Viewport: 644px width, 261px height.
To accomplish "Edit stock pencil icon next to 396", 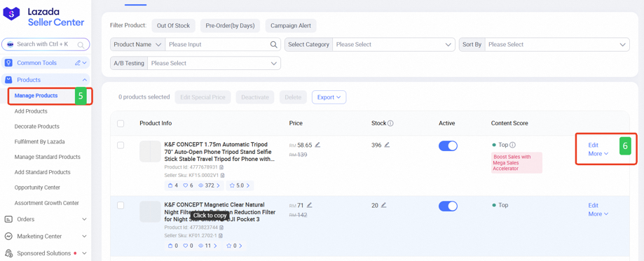I will 387,144.
